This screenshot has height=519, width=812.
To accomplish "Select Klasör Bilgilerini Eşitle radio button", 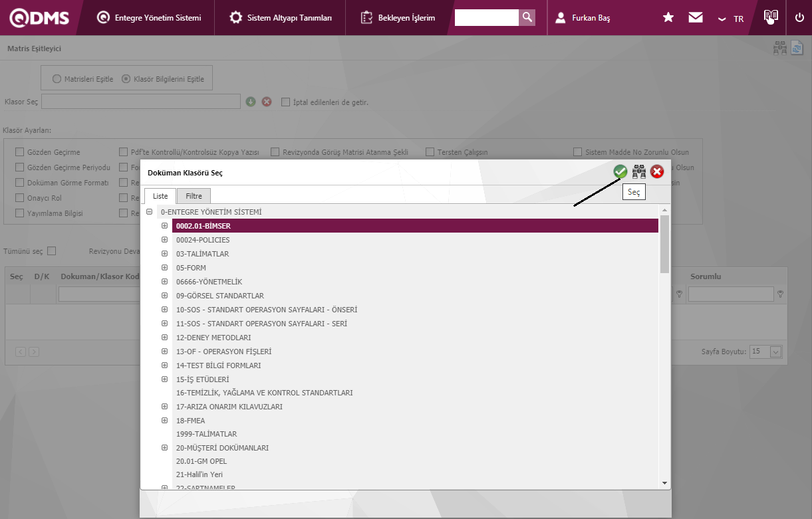I will click(126, 79).
